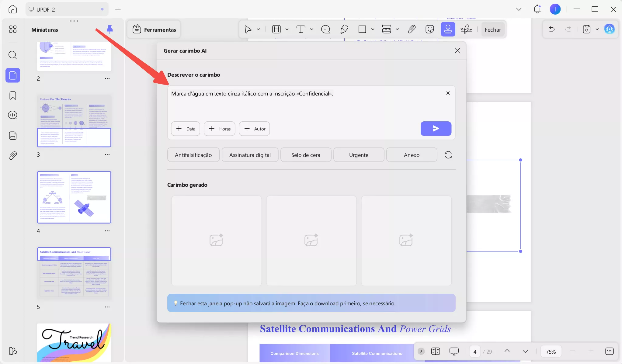Open the Ferramentas menu
This screenshot has height=364, width=622.
tap(154, 29)
